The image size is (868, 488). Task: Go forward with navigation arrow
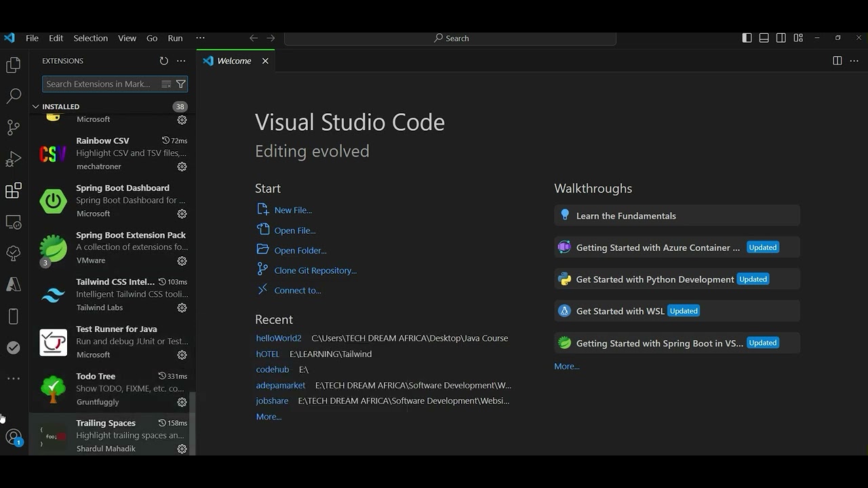[x=271, y=39]
